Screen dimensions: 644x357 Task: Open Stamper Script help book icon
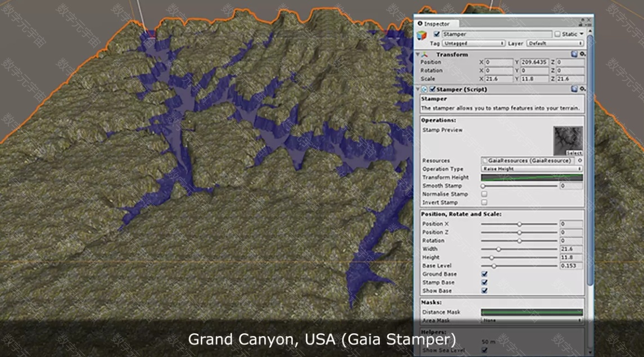tap(574, 89)
